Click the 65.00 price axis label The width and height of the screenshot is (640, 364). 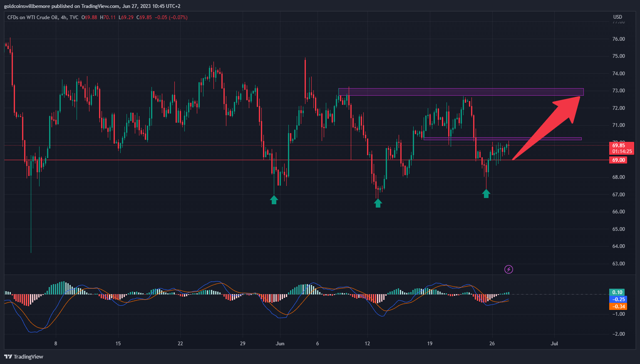coord(618,229)
